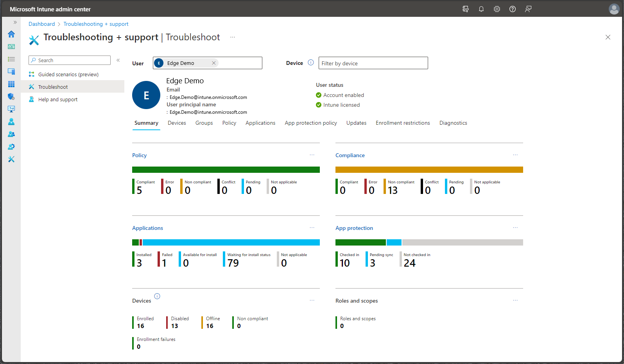The image size is (624, 364).
Task: Open the Compliance card ellipsis menu
Action: (x=515, y=155)
